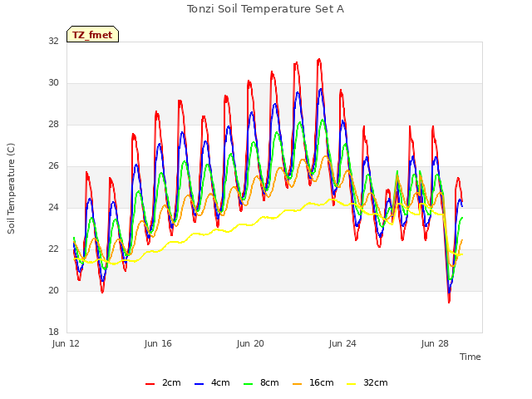532x399 pixels.
Task: Click the 26 y-axis tick label
Action: point(53,165)
